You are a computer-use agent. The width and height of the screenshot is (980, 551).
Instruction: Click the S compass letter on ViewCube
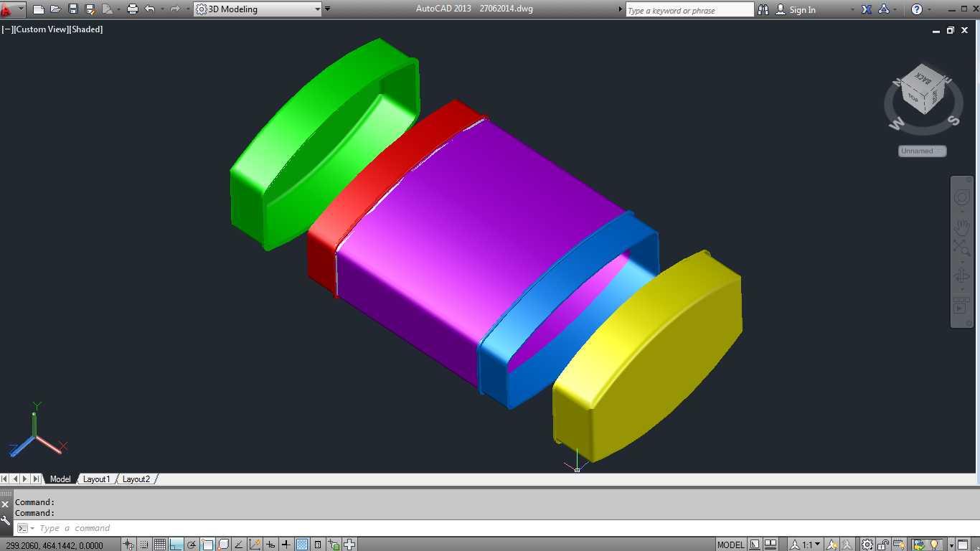click(954, 120)
